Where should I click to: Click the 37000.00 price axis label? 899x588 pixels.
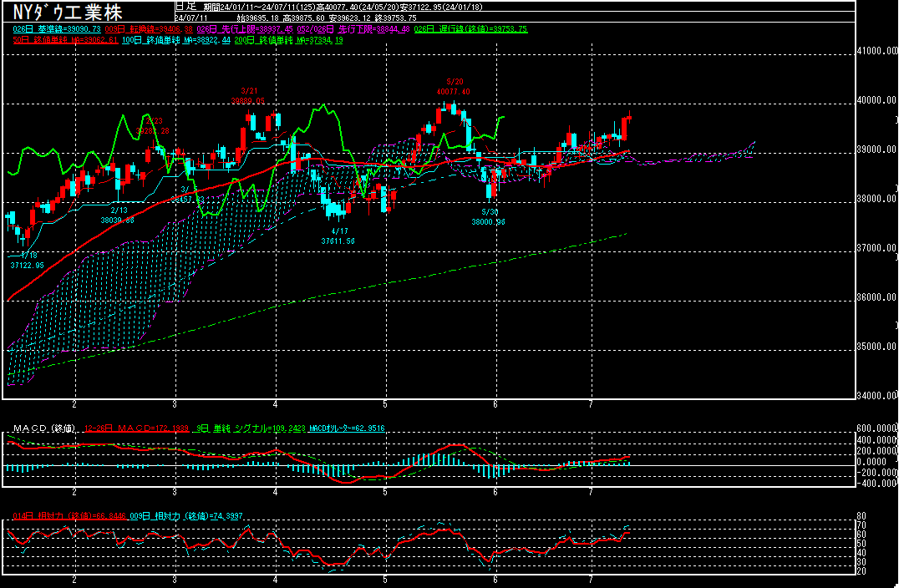pyautogui.click(x=876, y=248)
